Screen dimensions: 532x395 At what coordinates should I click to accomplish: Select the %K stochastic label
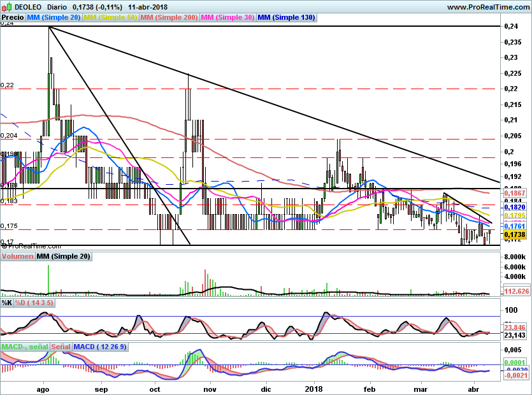7,303
